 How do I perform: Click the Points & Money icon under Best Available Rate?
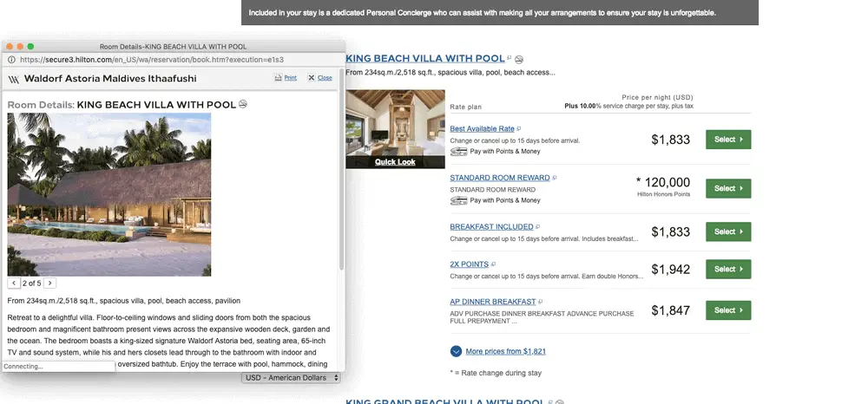(458, 152)
